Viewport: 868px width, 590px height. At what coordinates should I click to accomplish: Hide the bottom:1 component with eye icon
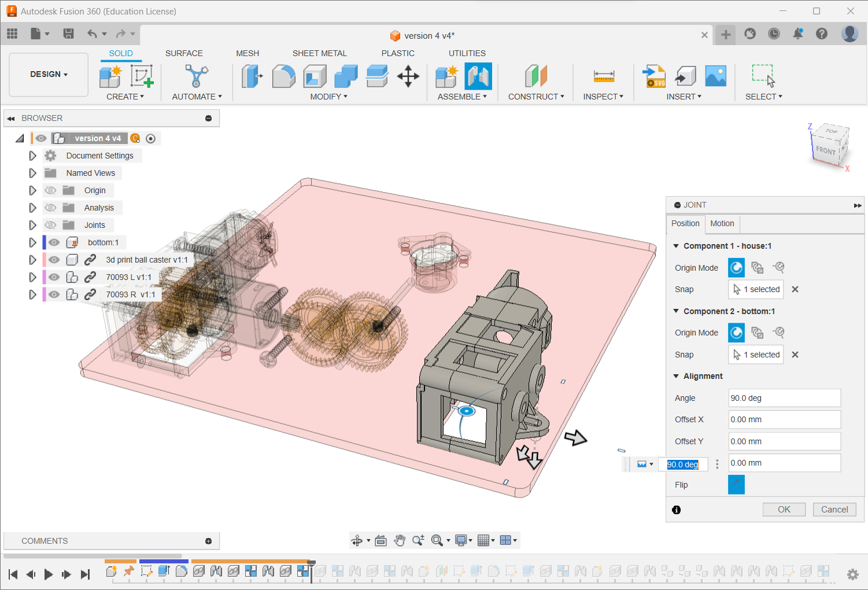(x=54, y=242)
